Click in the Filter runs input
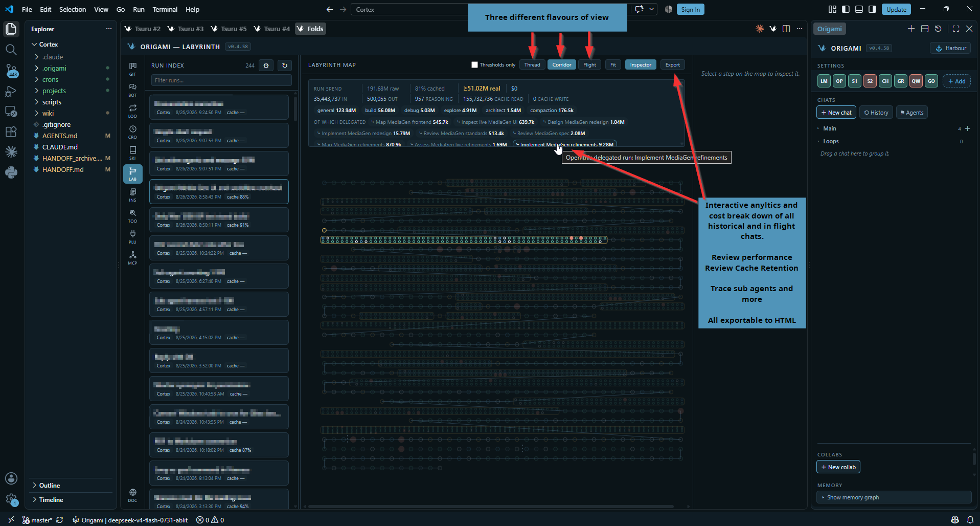Viewport: 980px width, 526px height. (x=221, y=80)
